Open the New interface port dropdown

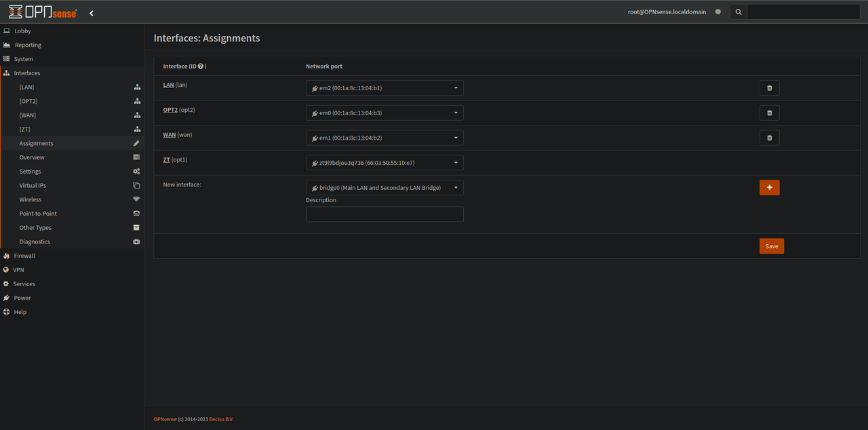pos(384,187)
